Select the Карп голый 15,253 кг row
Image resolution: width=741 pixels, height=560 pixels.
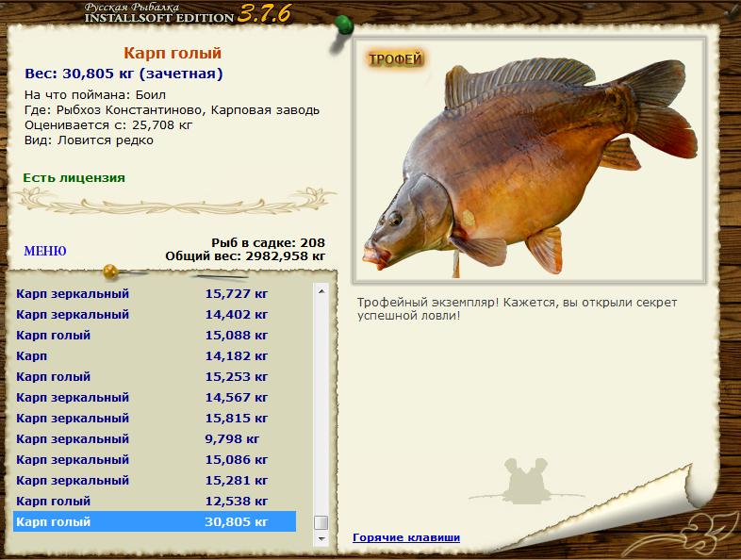pos(155,377)
